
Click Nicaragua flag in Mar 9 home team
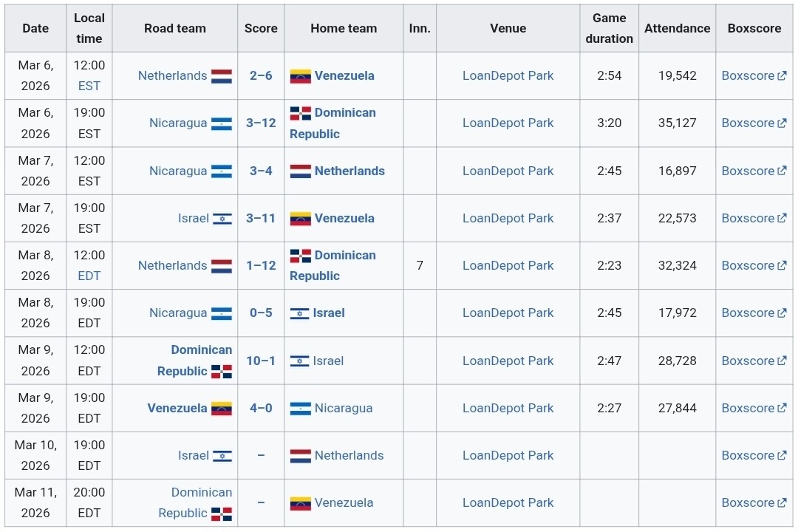[300, 409]
